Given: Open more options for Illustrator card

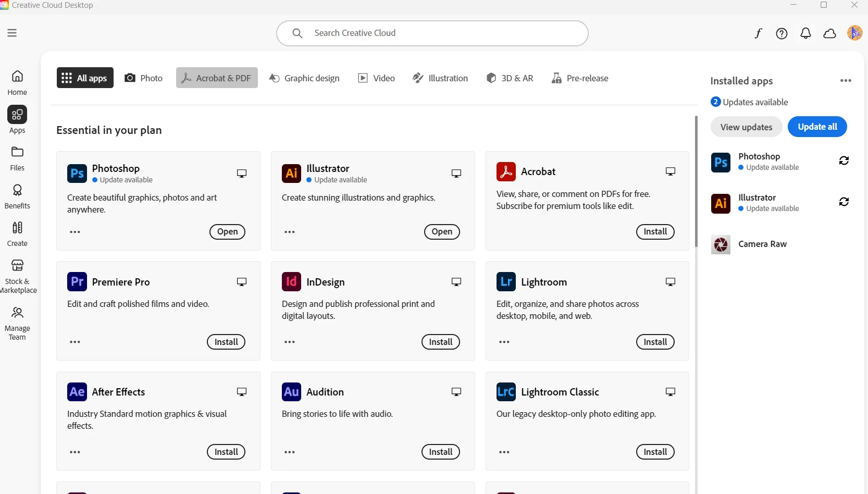Looking at the screenshot, I should (290, 232).
